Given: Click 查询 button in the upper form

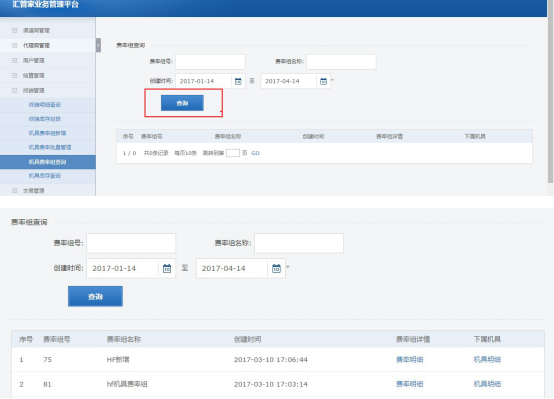Looking at the screenshot, I should [x=182, y=103].
